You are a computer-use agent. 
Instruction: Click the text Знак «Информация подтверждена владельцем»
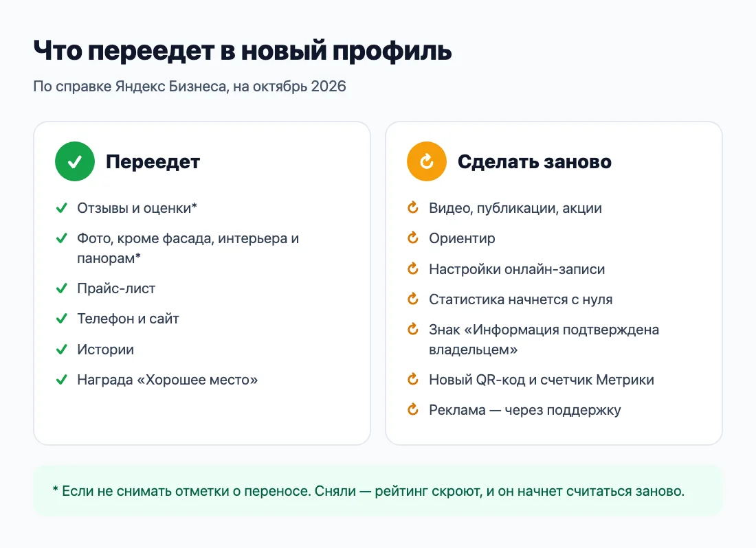click(544, 339)
